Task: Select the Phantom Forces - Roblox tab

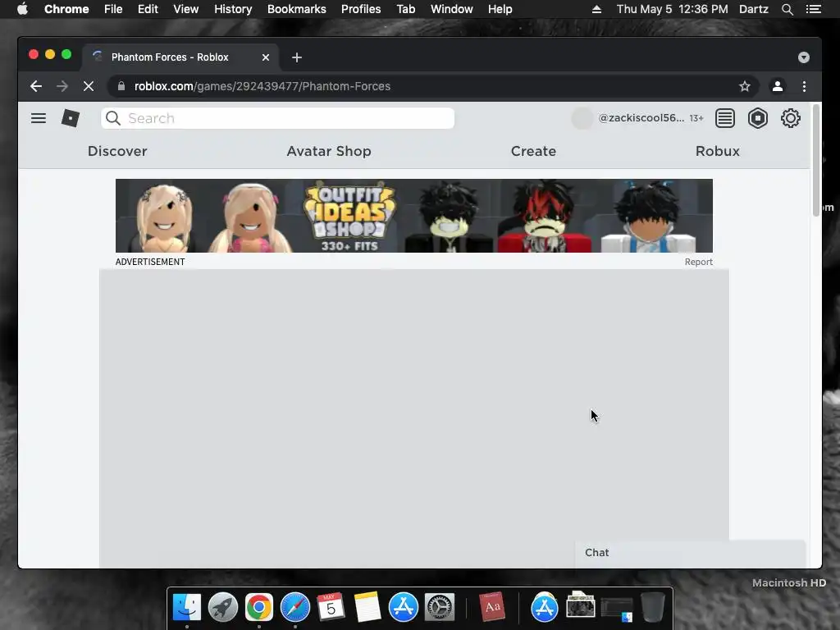Action: click(x=180, y=57)
